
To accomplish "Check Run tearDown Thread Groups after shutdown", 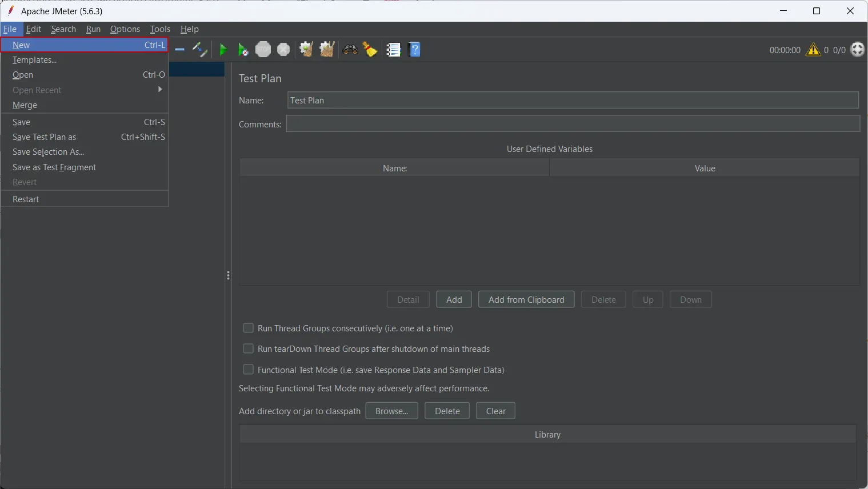I will [x=248, y=348].
